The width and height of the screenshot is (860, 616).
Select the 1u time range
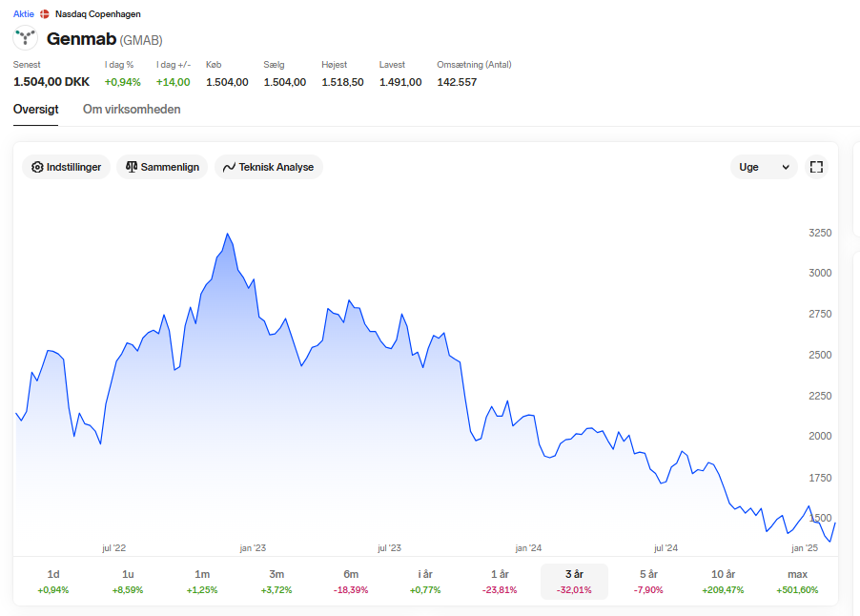tap(128, 582)
